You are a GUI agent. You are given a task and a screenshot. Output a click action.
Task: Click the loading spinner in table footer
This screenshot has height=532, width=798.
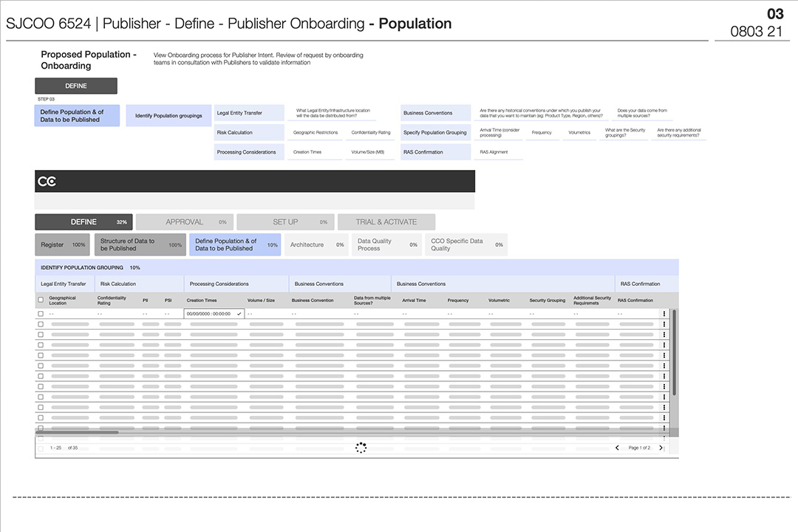coord(361,448)
